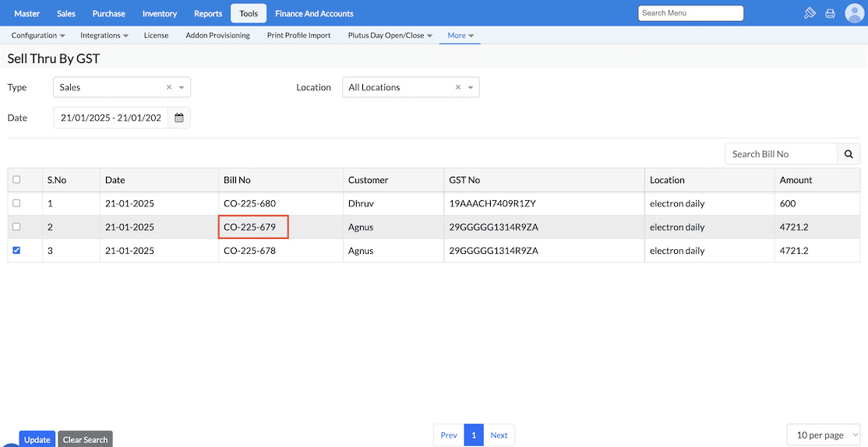Go to the Next page
Screen dimensions: 868x447
click(x=499, y=435)
